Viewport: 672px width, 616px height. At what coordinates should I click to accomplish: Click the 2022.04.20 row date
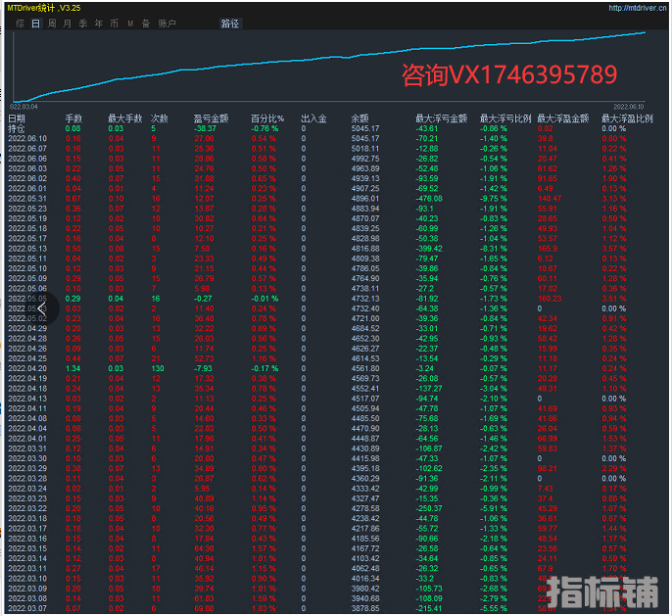click(27, 368)
